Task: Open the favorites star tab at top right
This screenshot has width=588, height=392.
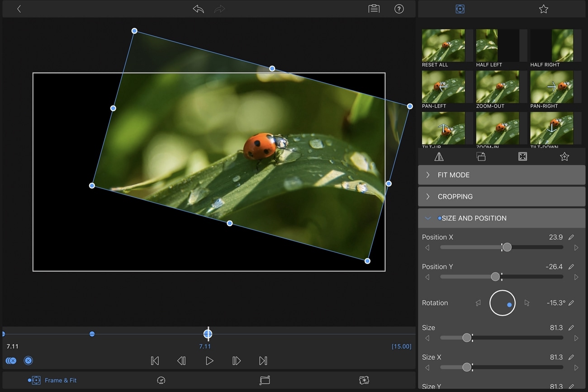Action: coord(544,9)
